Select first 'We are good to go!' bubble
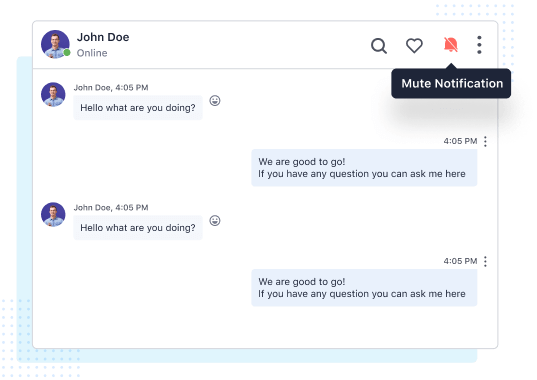The image size is (537, 380). point(364,168)
